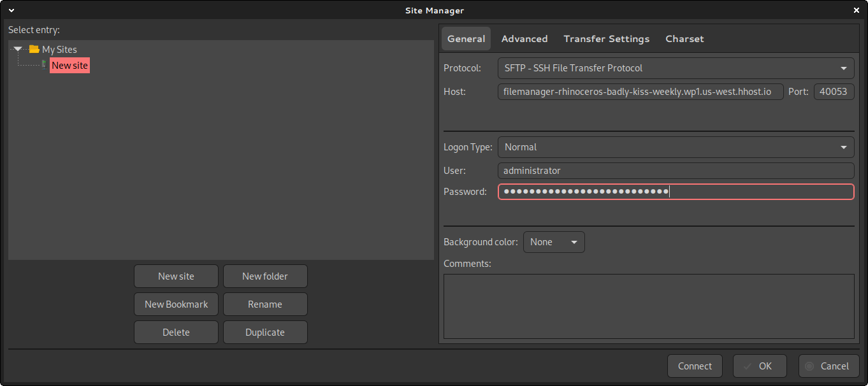
Task: Duplicate the selected site
Action: coord(265,332)
